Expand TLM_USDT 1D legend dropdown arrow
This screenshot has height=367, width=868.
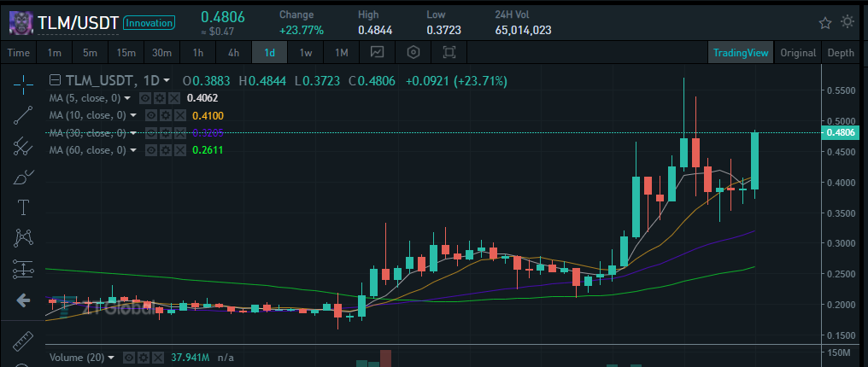tap(167, 81)
